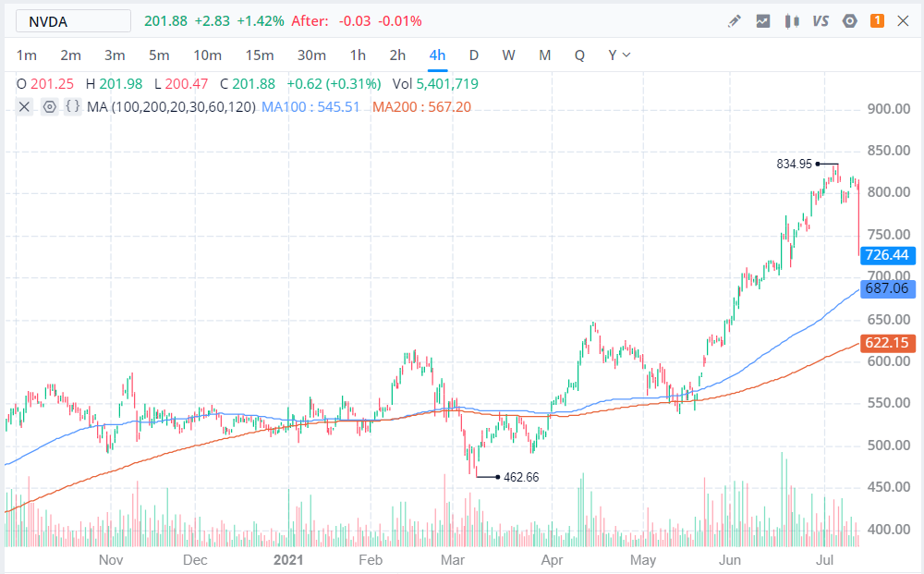Click the orange number 1 layout icon
This screenshot has height=574, width=924.
tap(877, 20)
